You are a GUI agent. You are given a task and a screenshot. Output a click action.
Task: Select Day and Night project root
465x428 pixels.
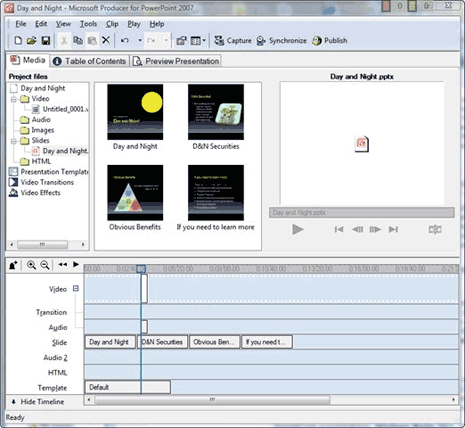point(43,88)
